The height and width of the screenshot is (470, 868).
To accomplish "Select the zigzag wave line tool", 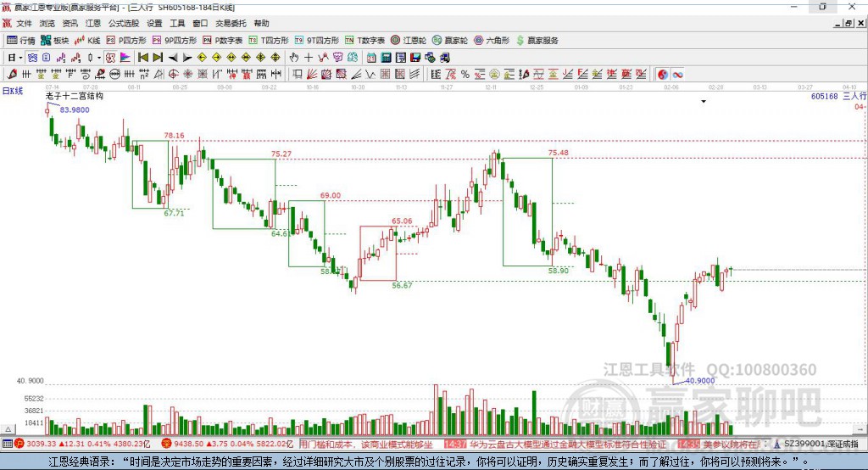I will (370, 74).
